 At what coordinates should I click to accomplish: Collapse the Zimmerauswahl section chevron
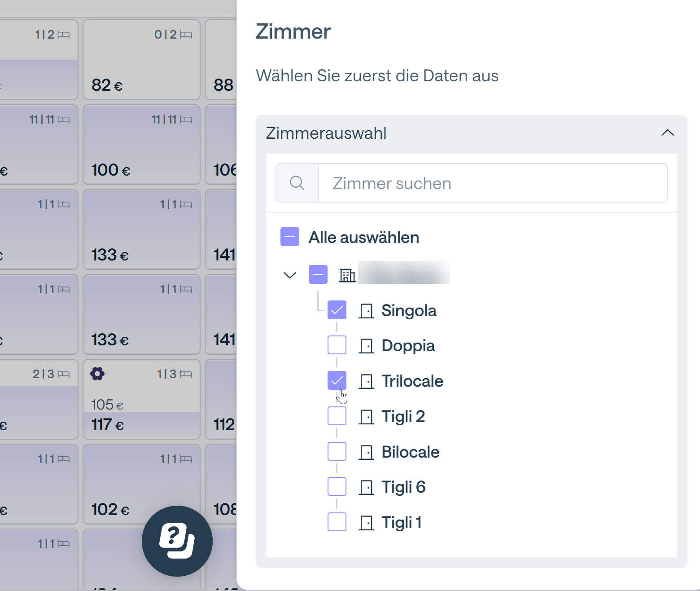[668, 133]
